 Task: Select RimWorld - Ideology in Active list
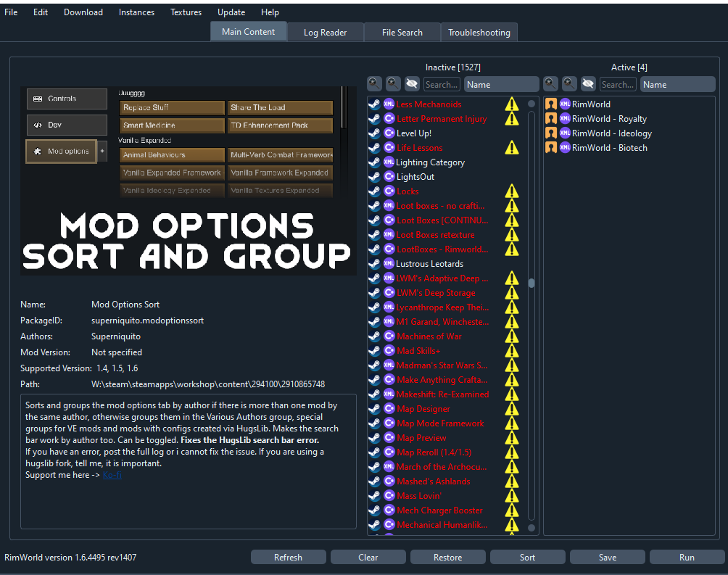(629, 133)
